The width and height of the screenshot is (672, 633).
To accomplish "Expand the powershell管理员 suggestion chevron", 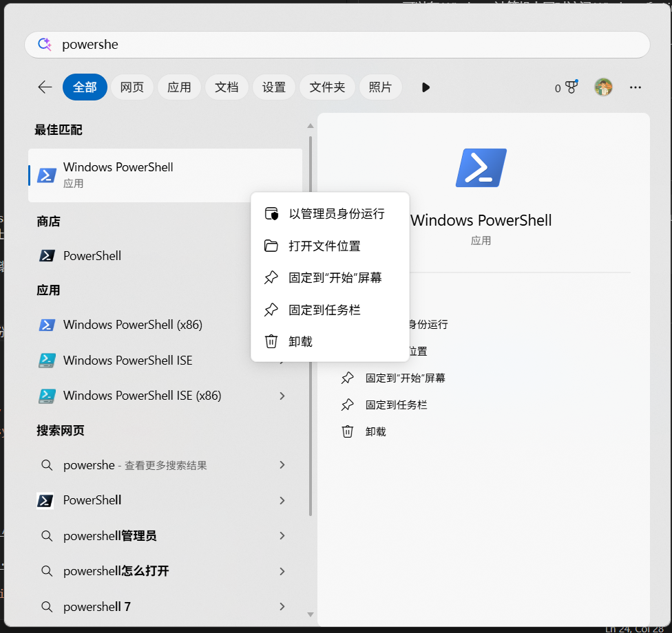I will tap(282, 536).
